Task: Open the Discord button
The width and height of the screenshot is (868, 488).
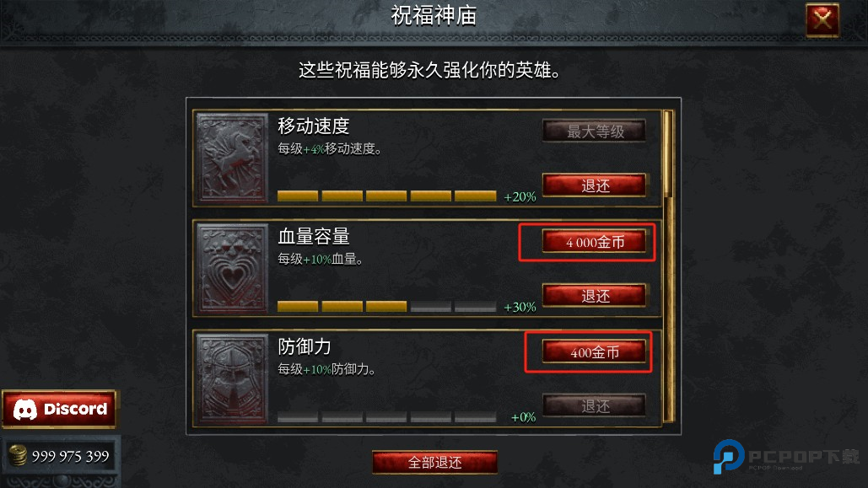Action: click(x=59, y=409)
